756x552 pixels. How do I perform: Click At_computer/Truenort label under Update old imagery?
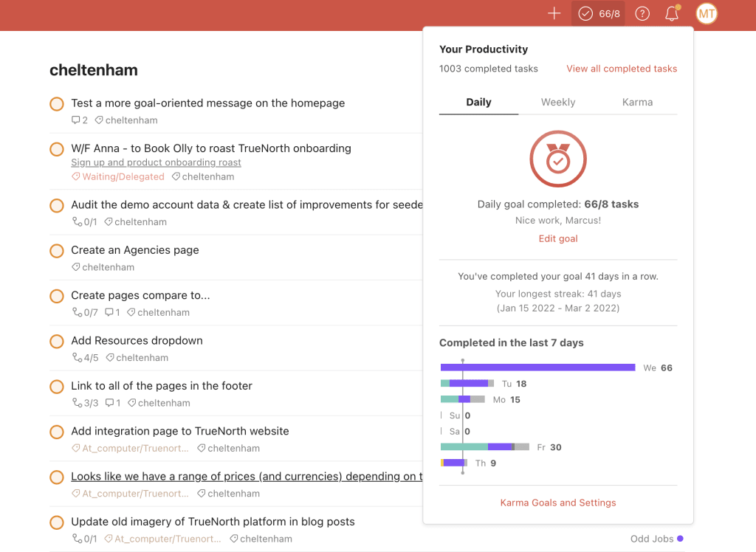pos(162,539)
